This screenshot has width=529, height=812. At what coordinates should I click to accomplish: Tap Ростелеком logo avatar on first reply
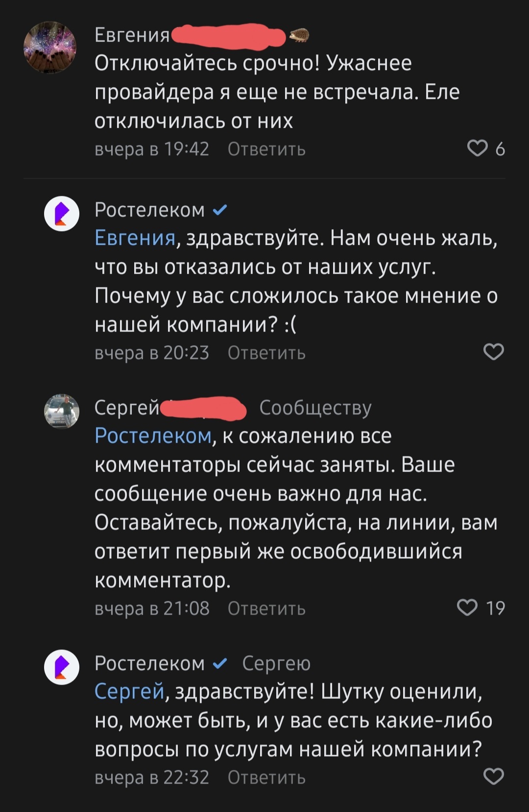click(x=62, y=214)
